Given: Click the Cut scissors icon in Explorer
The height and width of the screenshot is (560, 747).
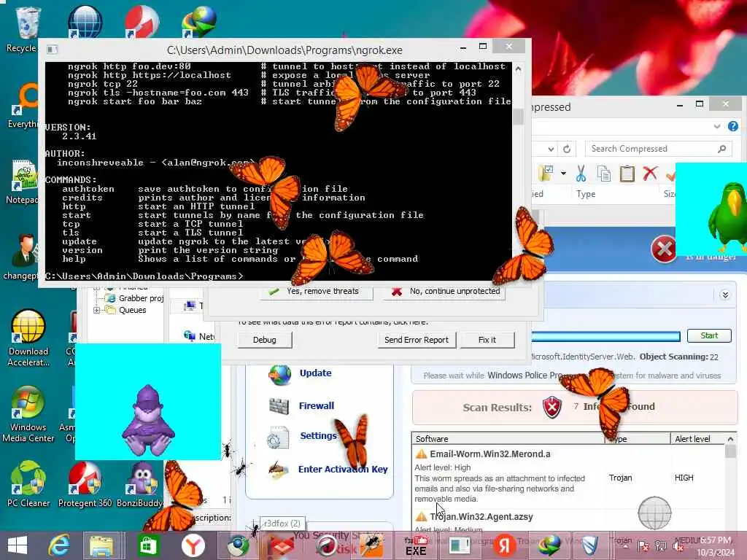Looking at the screenshot, I should (x=581, y=174).
